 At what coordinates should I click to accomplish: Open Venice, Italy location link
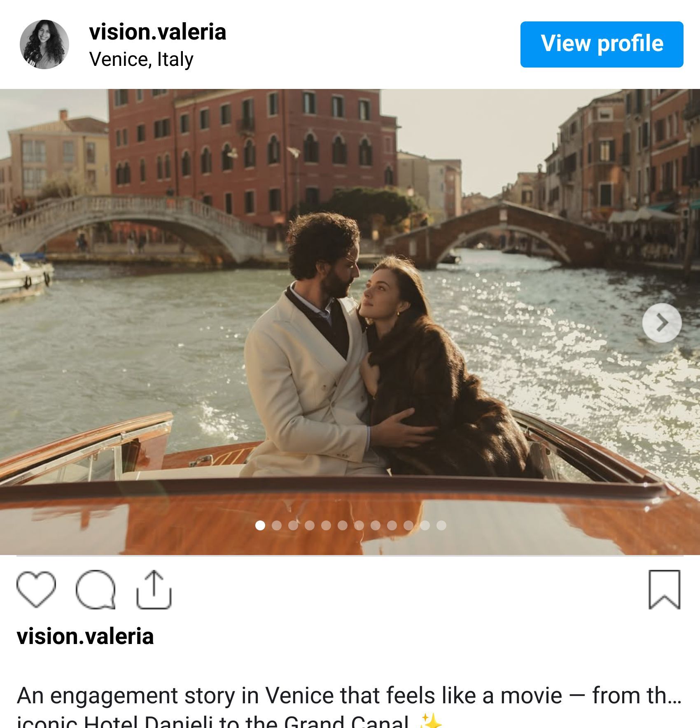[x=141, y=59]
